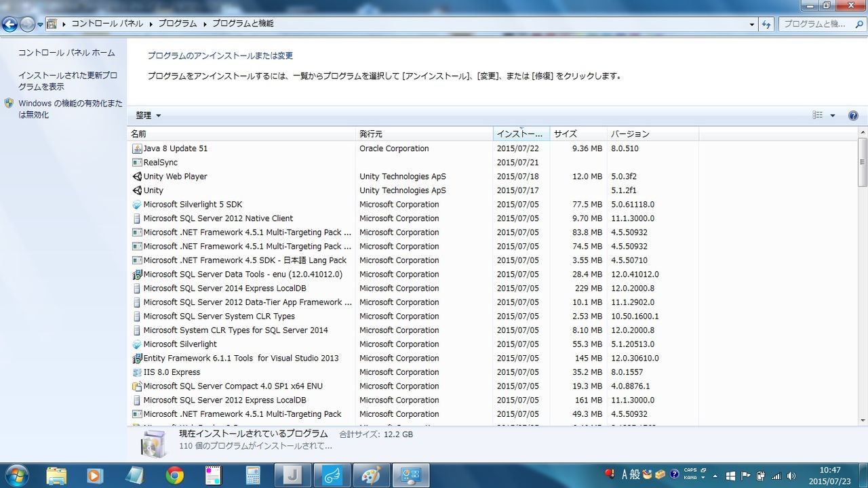Select Microsoft System CLR Types for SQL Server 2014

[414, 330]
